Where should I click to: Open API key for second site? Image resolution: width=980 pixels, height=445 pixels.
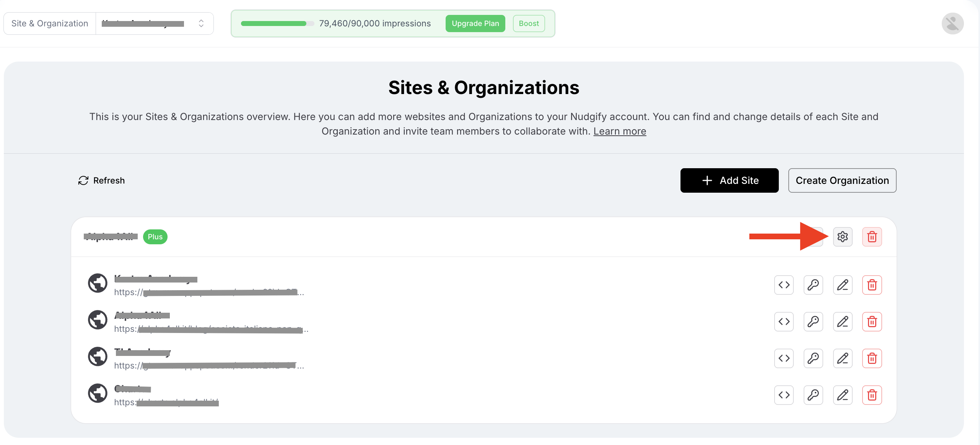(813, 322)
